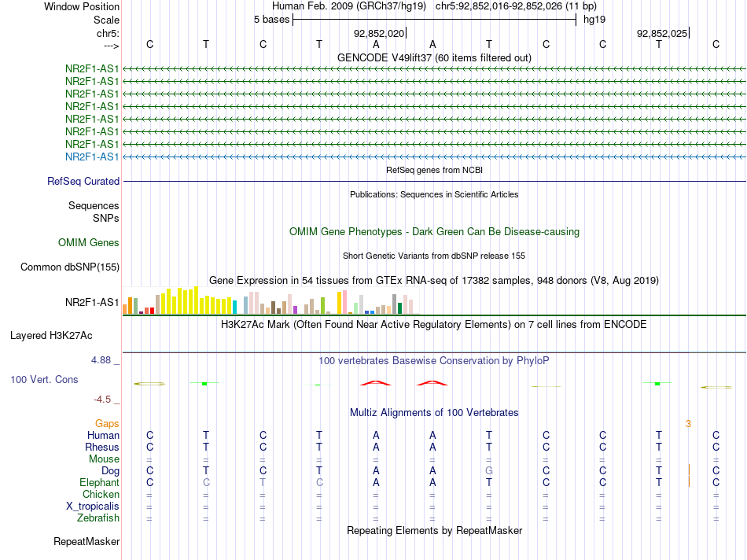Click the RefSeq Curated track label
Image resolution: width=747 pixels, height=560 pixels.
(x=83, y=181)
